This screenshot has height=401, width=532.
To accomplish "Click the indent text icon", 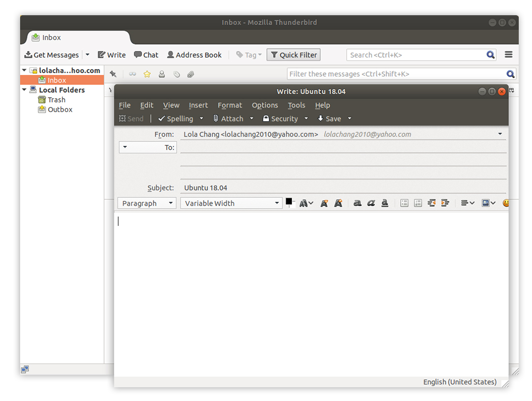I will (x=445, y=203).
